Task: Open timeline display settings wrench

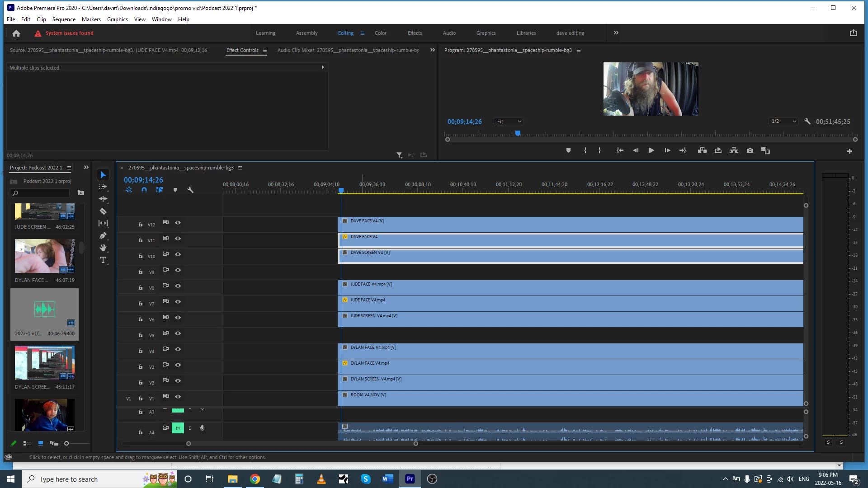Action: click(x=190, y=190)
